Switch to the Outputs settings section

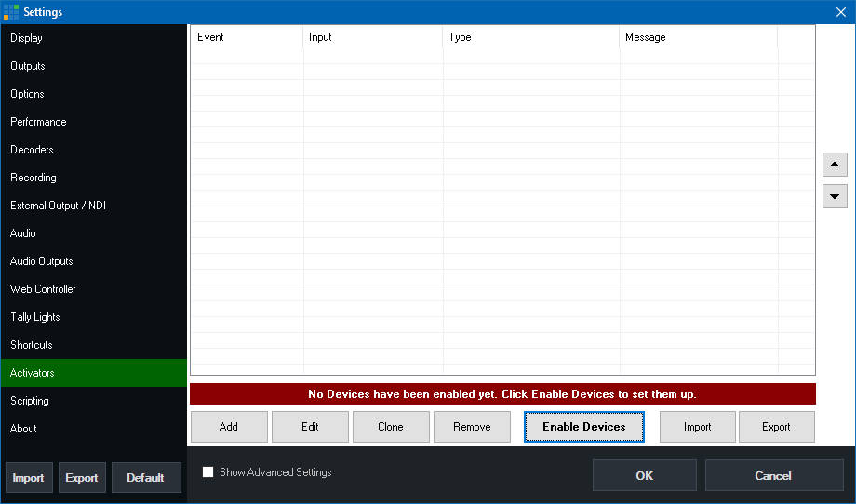[28, 66]
